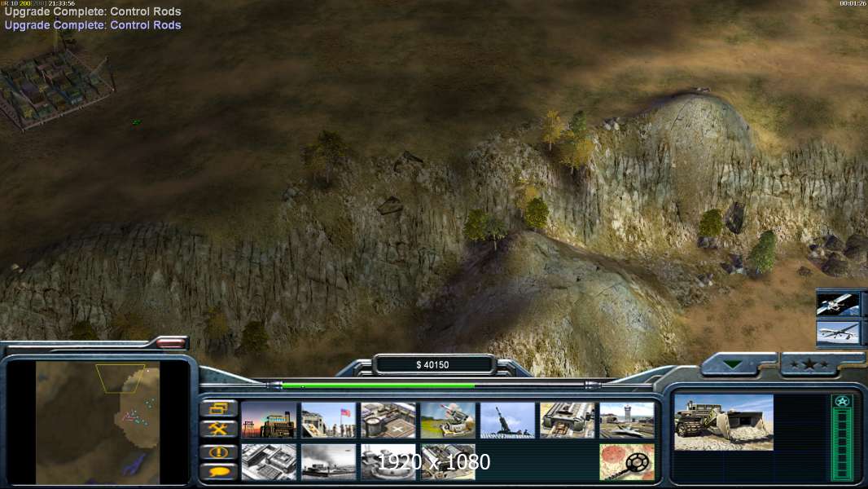The width and height of the screenshot is (868, 489).
Task: Build a Patriot Missile battery
Action: 448,420
